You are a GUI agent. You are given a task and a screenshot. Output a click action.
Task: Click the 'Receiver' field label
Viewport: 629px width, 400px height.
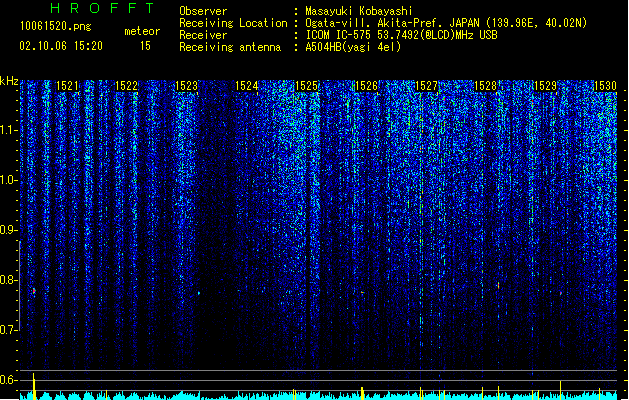pos(203,35)
